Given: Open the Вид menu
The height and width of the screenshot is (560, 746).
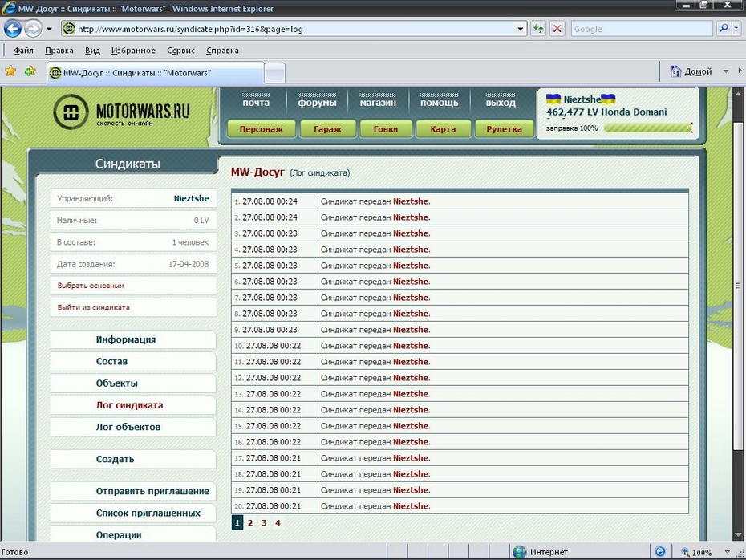Looking at the screenshot, I should point(92,51).
